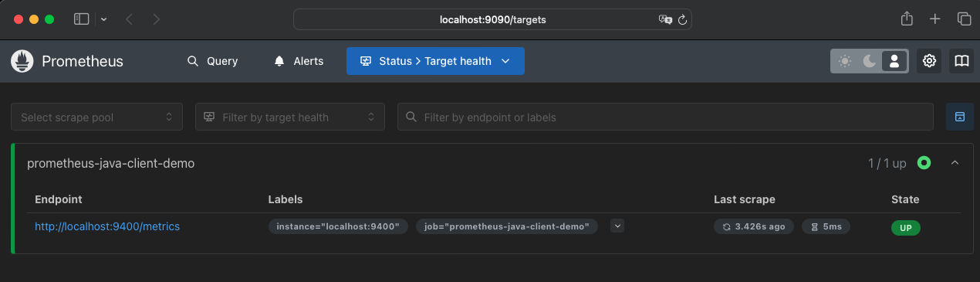The height and width of the screenshot is (282, 980).
Task: Open settings gear icon
Action: point(929,61)
